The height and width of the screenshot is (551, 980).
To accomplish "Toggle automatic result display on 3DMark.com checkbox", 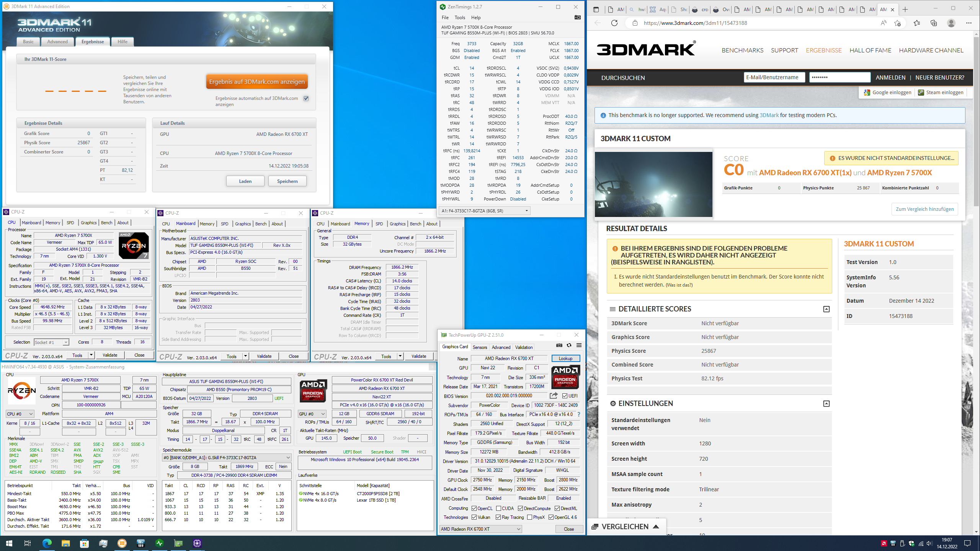I will point(306,98).
